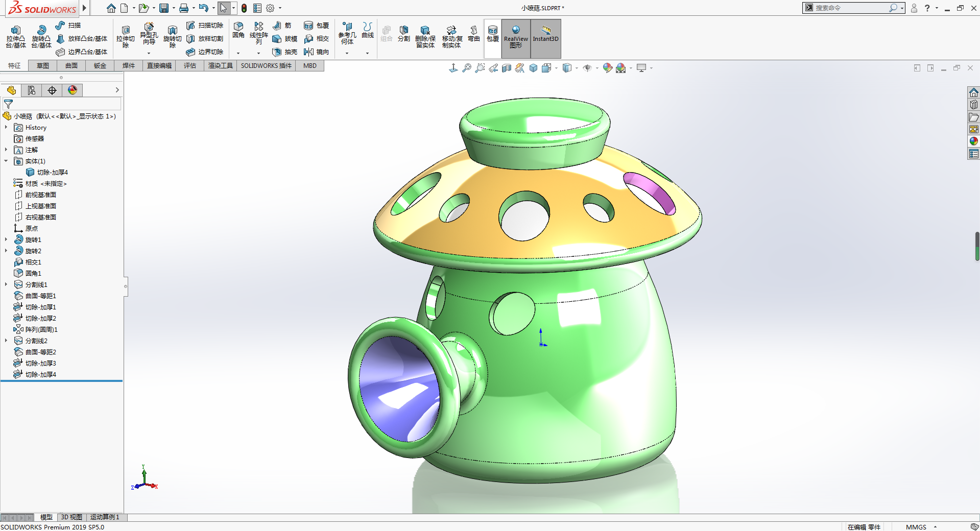Open Reference Geometry (参考几何体) tool

(347, 34)
